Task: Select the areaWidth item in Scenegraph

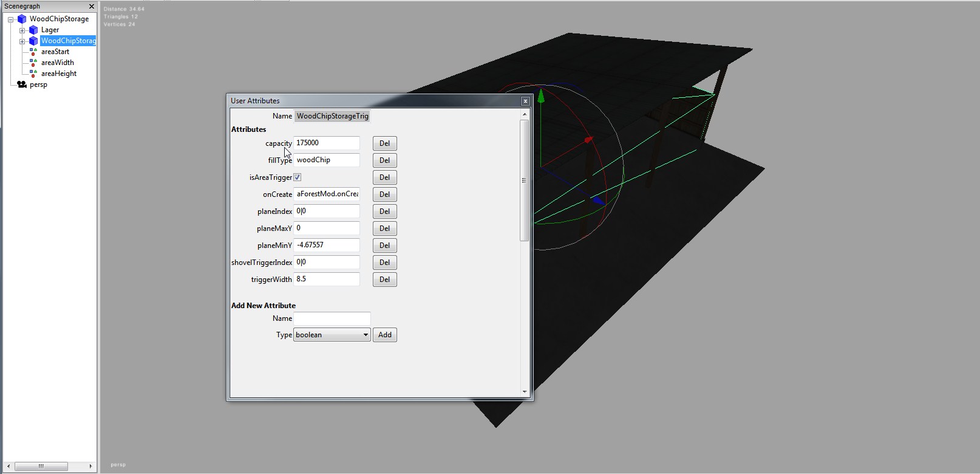Action: pyautogui.click(x=58, y=63)
